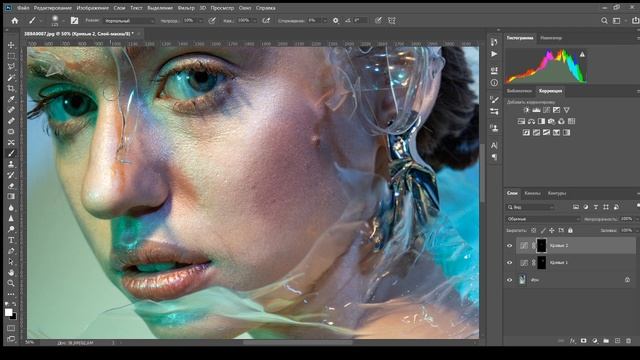Select the Move tool
This screenshot has width=640, height=360.
coord(11,45)
